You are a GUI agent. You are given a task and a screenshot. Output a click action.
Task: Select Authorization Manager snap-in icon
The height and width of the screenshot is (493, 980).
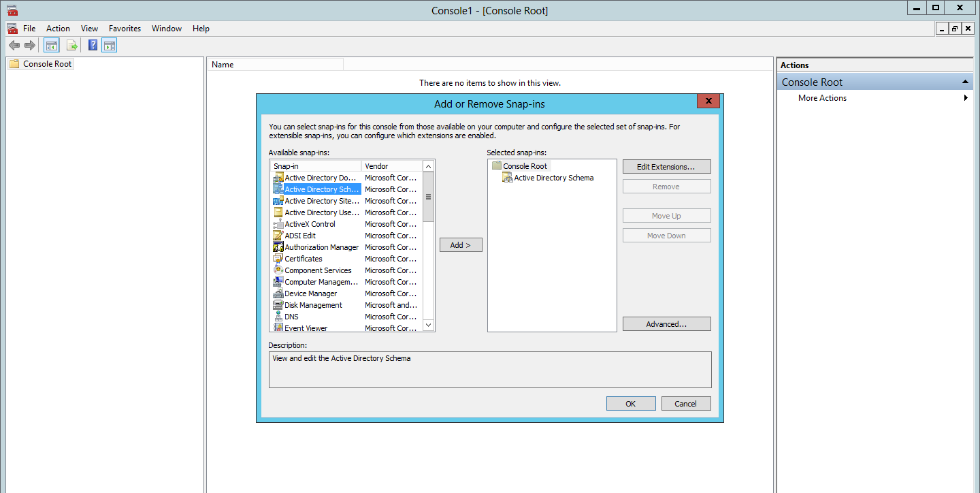coord(278,247)
